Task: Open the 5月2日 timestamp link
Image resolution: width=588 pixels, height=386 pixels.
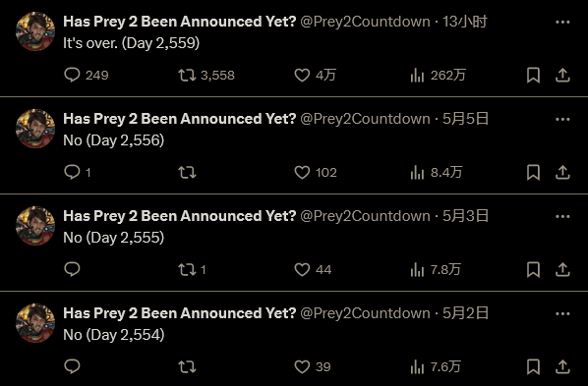Action: click(x=465, y=313)
